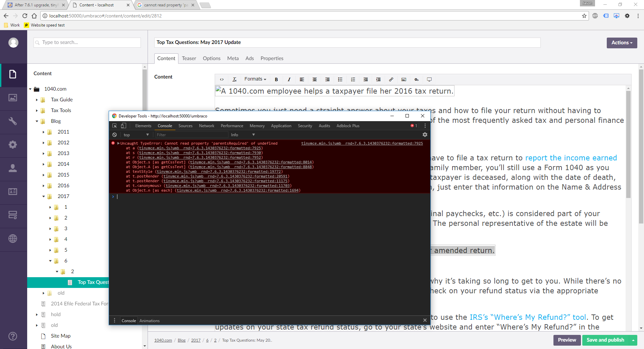
Task: Bookmark this page with the star icon
Action: (x=584, y=16)
